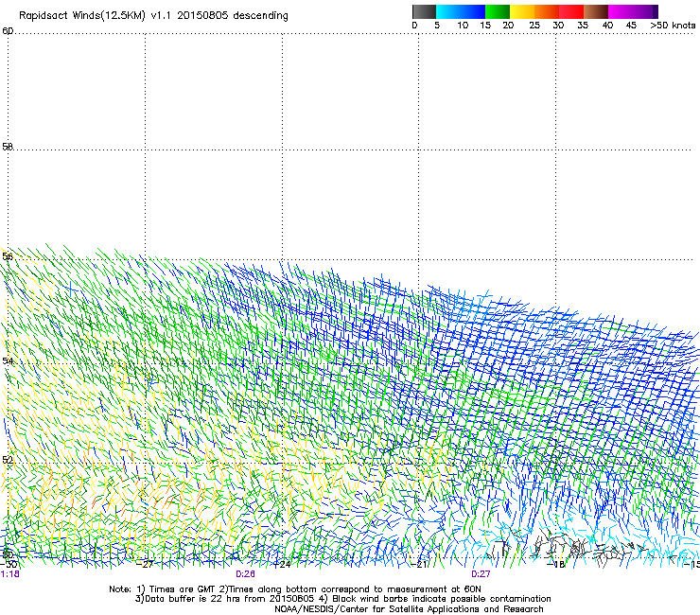Click the longitude label -24
The image size is (700, 615).
[x=283, y=565]
